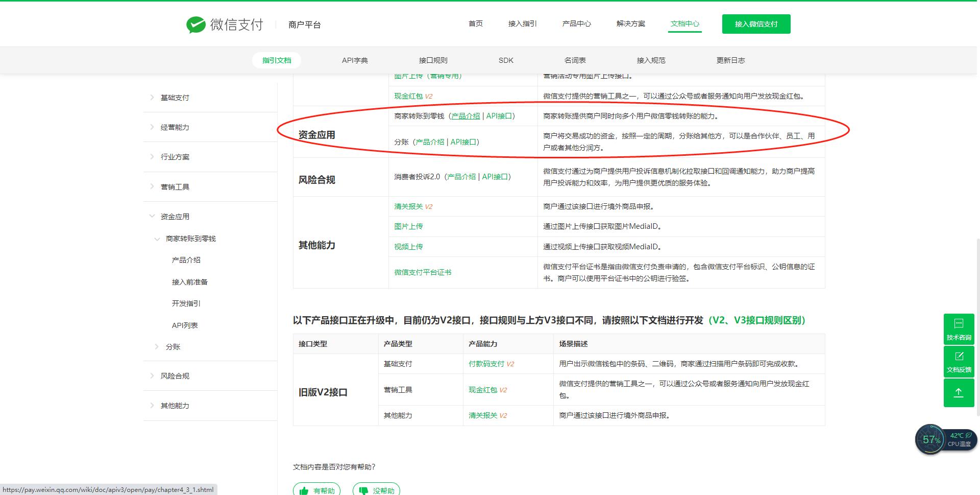Viewport: 980px width, 495px height.
Task: Click the 商户平台 header text
Action: [305, 25]
